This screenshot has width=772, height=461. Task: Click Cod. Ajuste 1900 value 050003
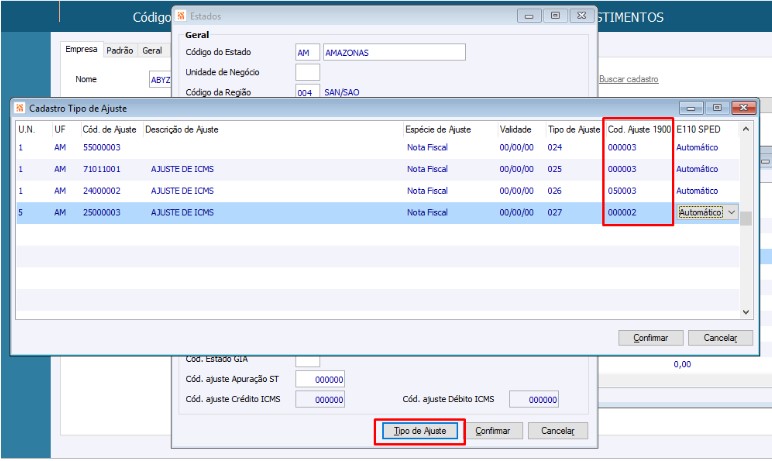pos(622,191)
